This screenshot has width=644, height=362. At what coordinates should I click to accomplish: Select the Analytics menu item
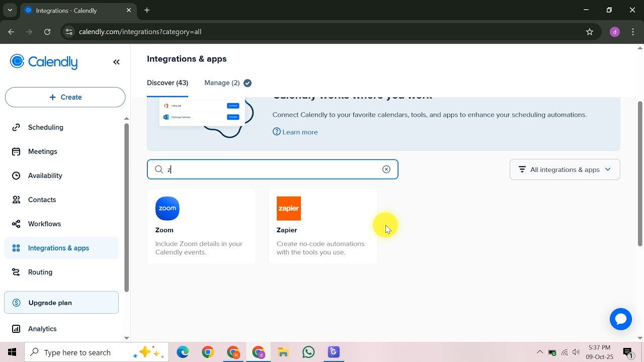pyautogui.click(x=61, y=329)
